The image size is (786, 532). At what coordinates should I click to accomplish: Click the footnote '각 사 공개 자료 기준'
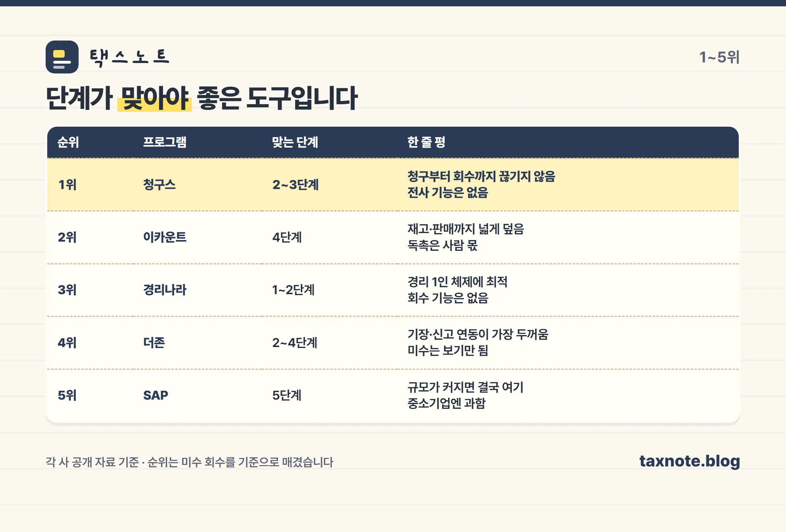[x=92, y=462]
